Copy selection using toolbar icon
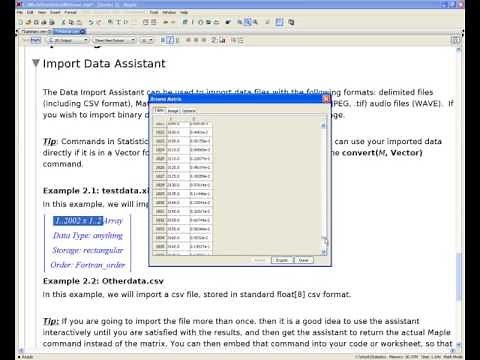480x360 pixels. coord(71,22)
